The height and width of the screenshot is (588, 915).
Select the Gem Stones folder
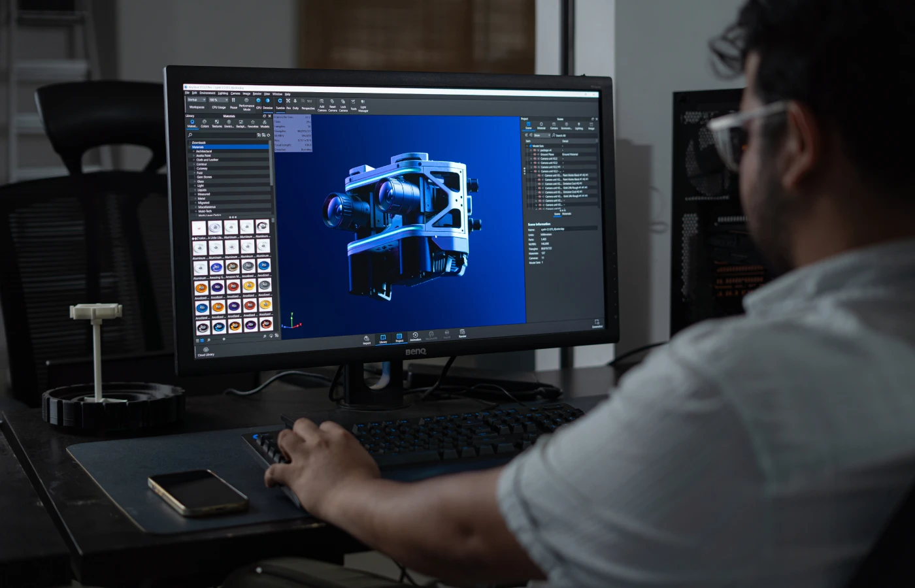(205, 177)
